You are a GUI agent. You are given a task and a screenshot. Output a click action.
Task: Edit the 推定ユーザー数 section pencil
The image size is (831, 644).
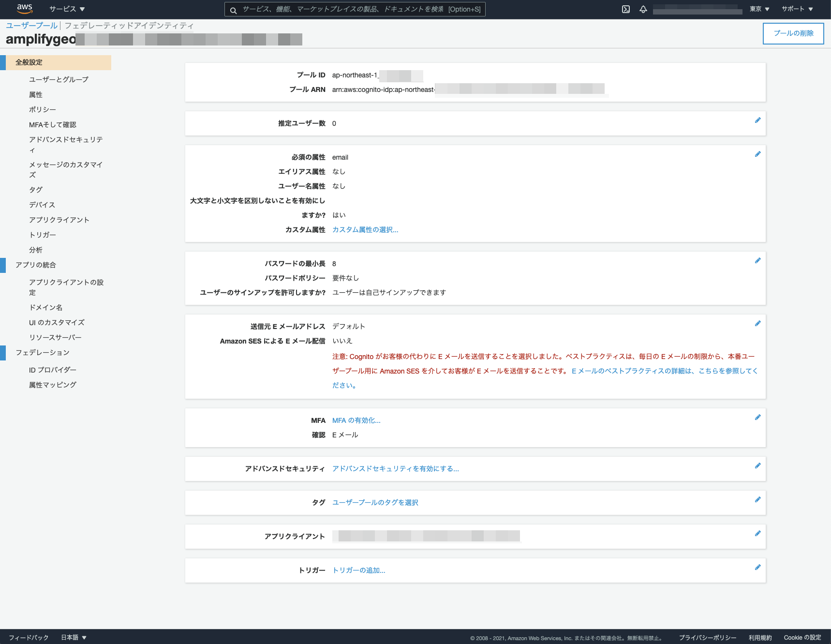(x=757, y=120)
